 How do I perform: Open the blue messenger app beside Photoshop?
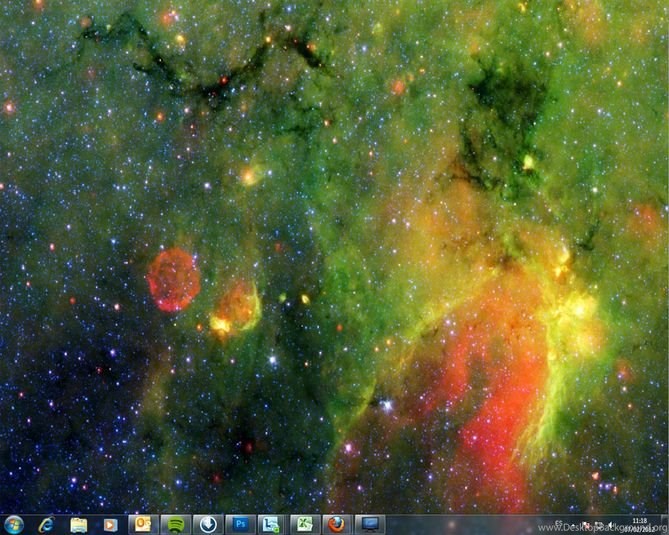click(270, 524)
